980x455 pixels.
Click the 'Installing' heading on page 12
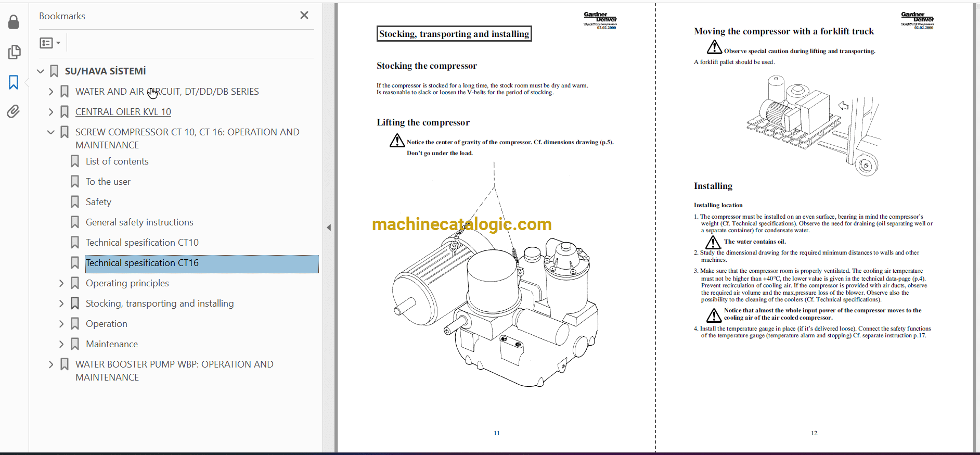tap(713, 186)
